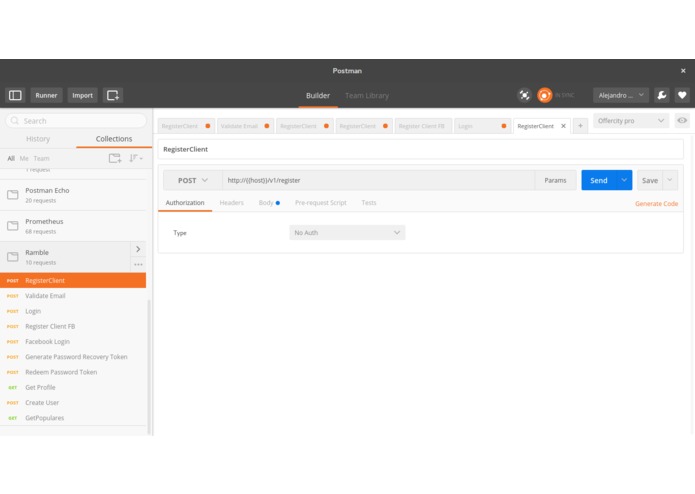695x494 pixels.
Task: Toggle environment quick look eye icon
Action: 682,121
